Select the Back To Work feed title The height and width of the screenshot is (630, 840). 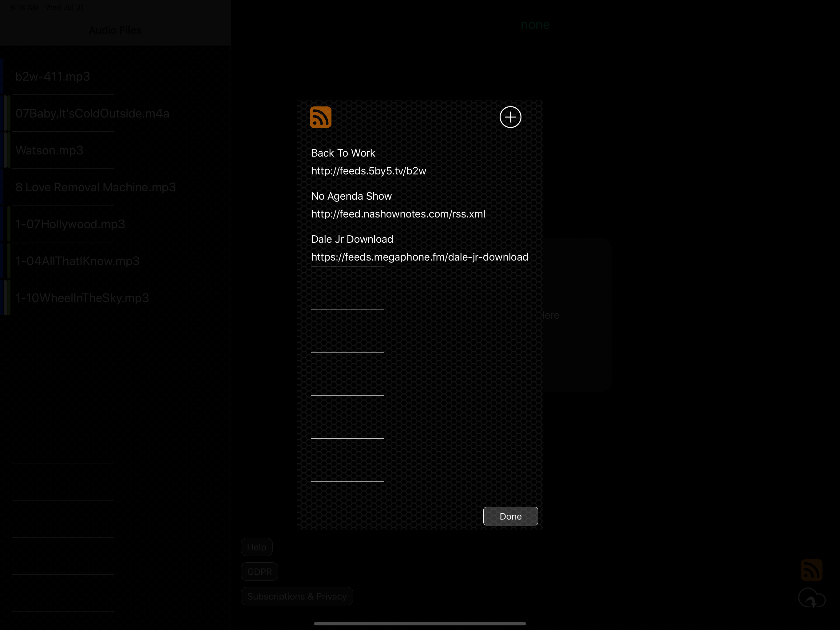click(343, 153)
